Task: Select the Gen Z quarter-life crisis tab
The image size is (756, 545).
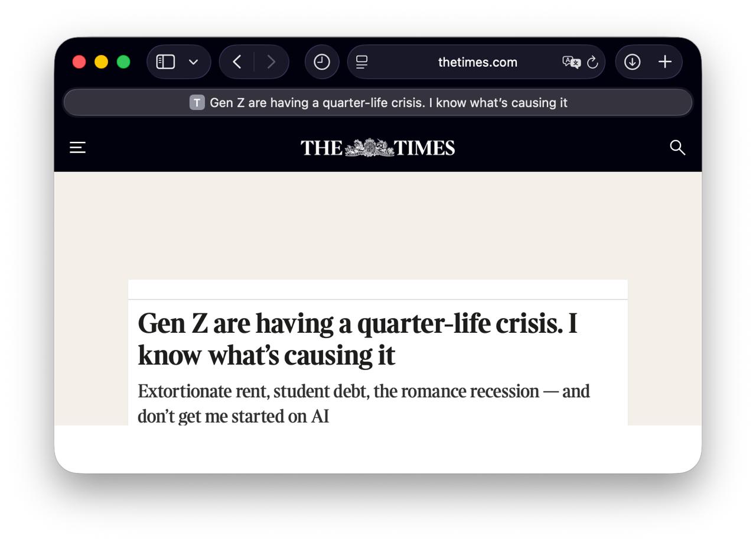Action: point(378,103)
